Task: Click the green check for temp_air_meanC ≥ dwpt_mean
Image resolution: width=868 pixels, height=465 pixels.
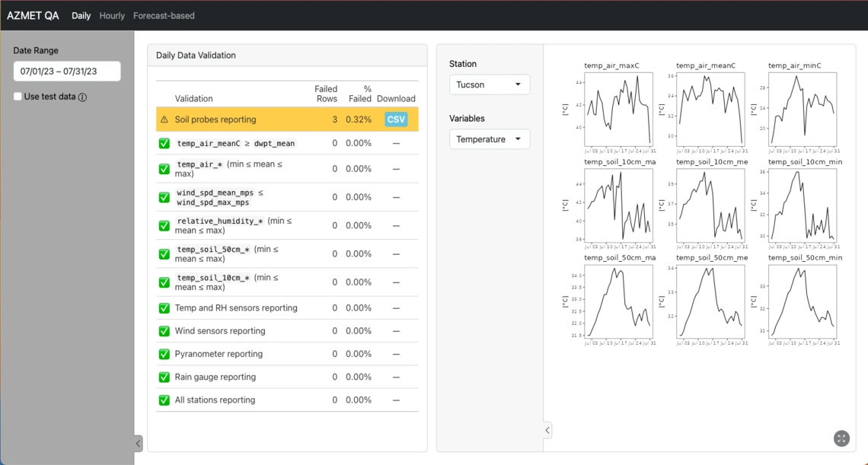Action: coord(164,143)
